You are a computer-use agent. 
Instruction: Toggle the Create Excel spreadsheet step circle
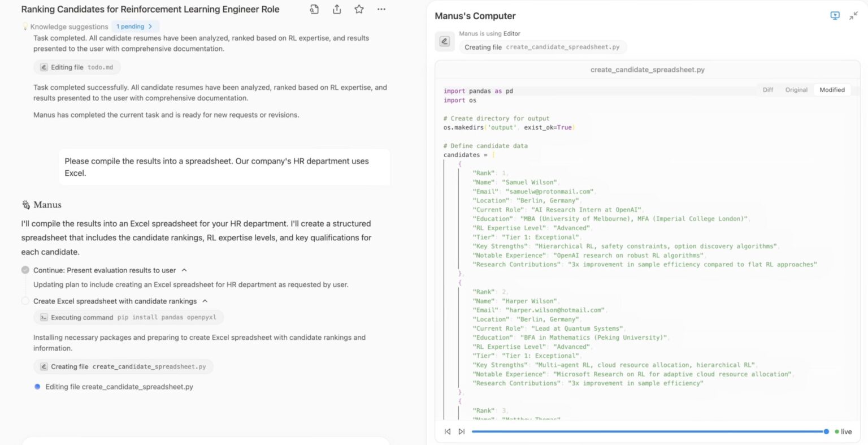[x=25, y=301]
